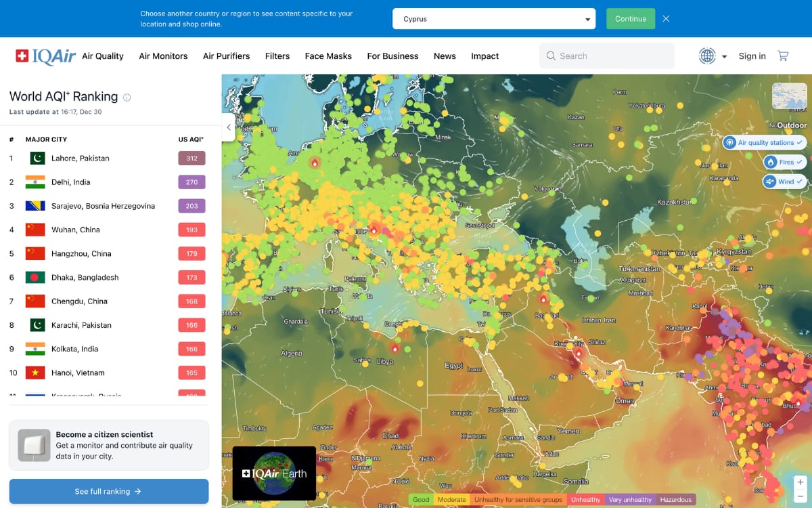
Task: Click the Unhealthy for sensitive groups legend
Action: (518, 500)
